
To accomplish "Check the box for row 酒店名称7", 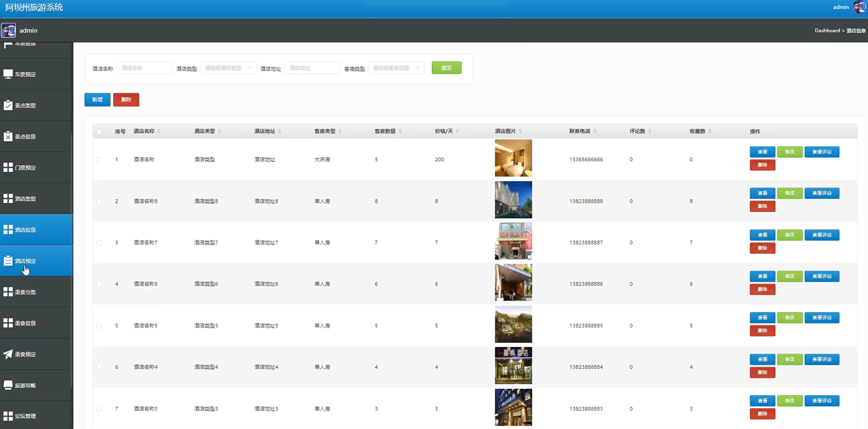I will [x=99, y=243].
